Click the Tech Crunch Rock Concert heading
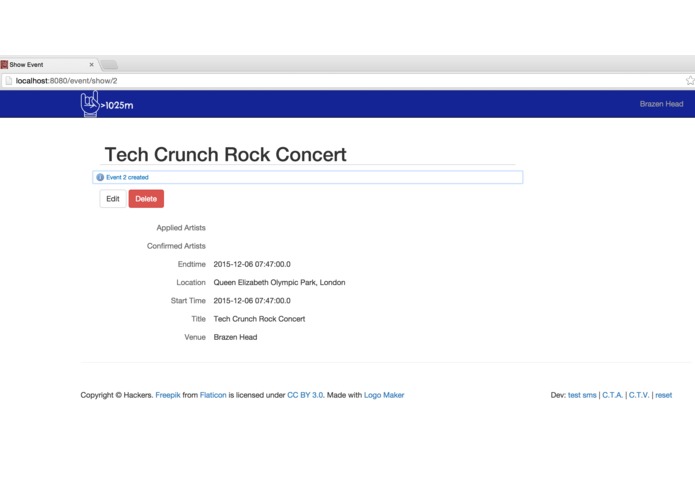Viewport: 695px width, 494px height. pos(226,155)
